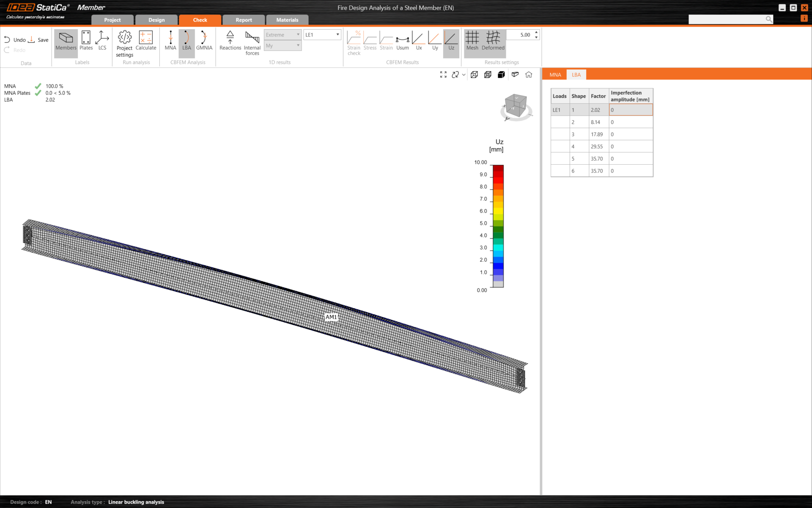The height and width of the screenshot is (508, 812).
Task: Click the Undo button
Action: click(x=15, y=40)
